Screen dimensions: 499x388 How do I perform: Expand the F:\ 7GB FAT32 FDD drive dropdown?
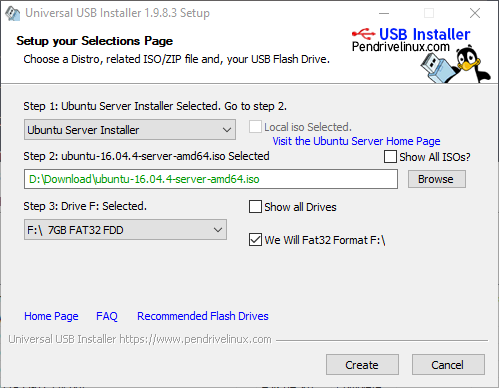125,230
